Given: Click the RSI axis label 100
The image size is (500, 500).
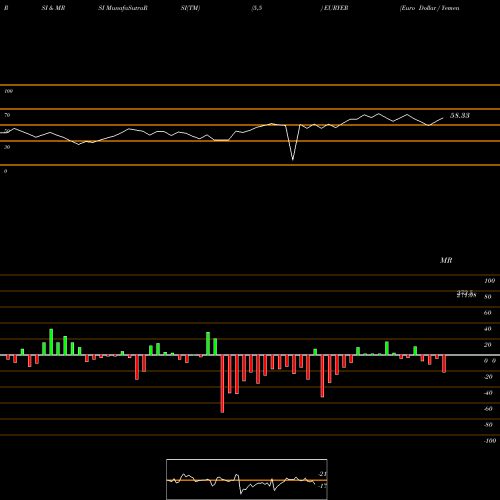Looking at the screenshot, I should [x=8, y=91].
